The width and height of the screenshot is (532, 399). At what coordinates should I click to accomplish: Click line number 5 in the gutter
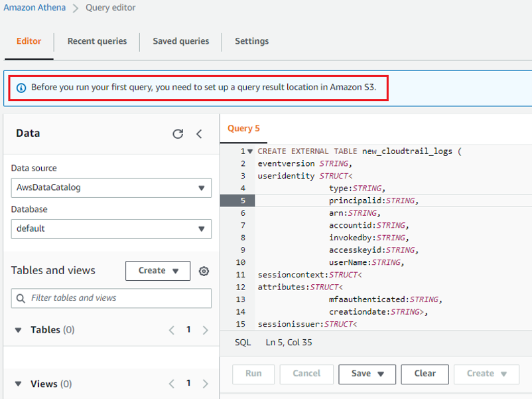coord(243,200)
